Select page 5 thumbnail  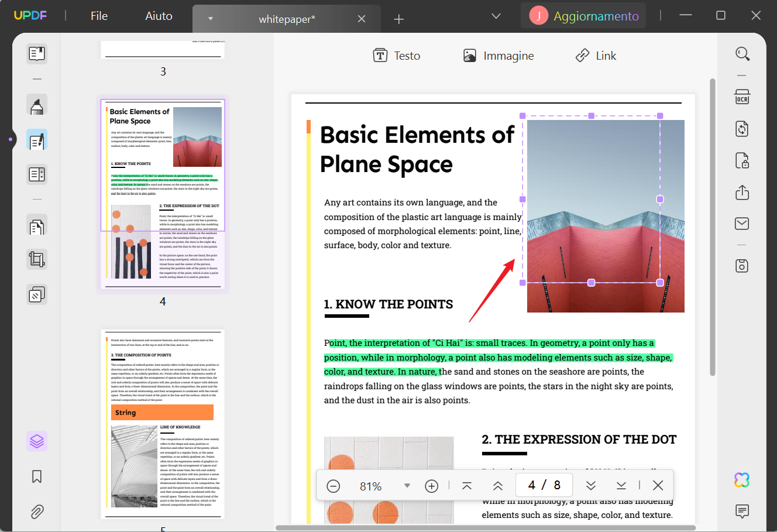click(163, 424)
